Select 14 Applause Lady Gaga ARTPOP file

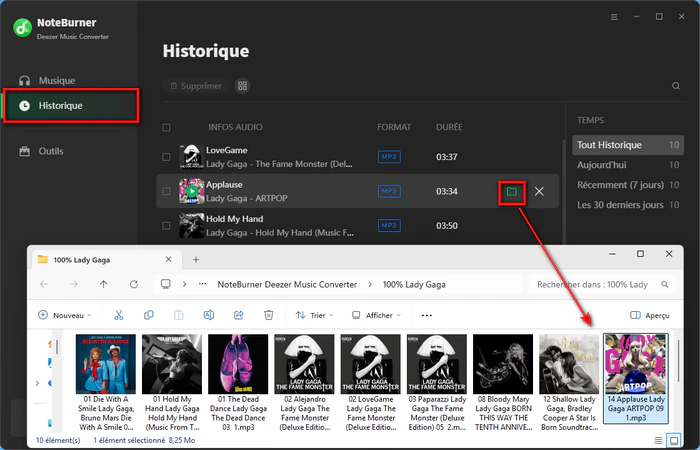point(636,378)
